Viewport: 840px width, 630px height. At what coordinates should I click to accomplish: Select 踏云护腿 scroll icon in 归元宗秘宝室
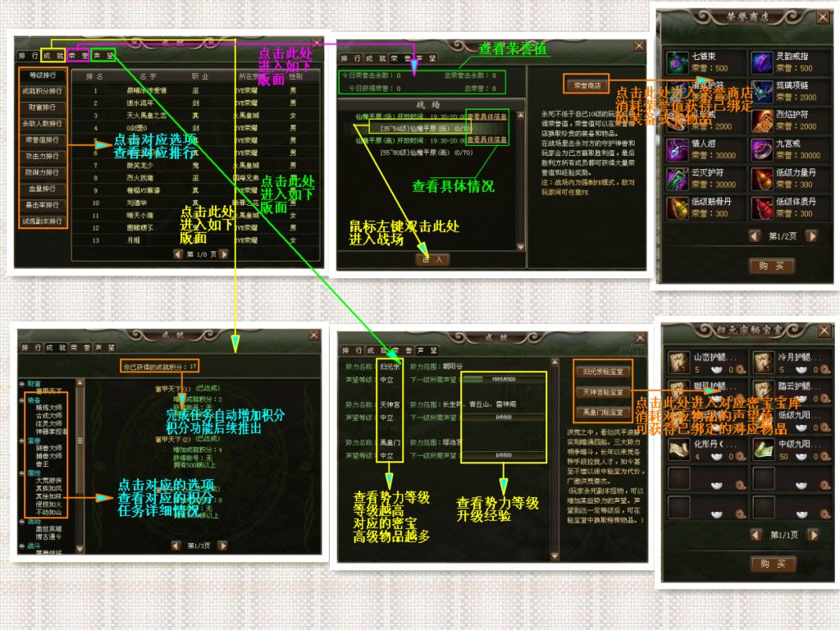point(764,391)
